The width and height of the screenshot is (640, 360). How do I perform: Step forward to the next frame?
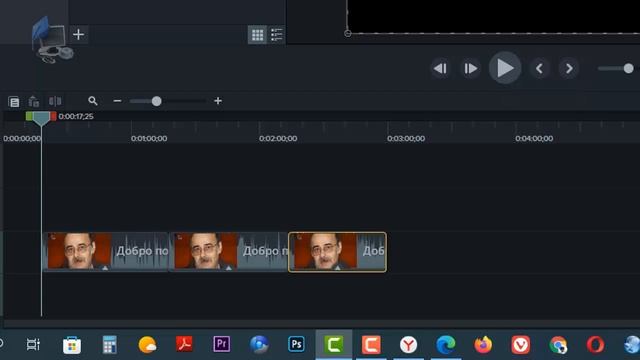470,69
